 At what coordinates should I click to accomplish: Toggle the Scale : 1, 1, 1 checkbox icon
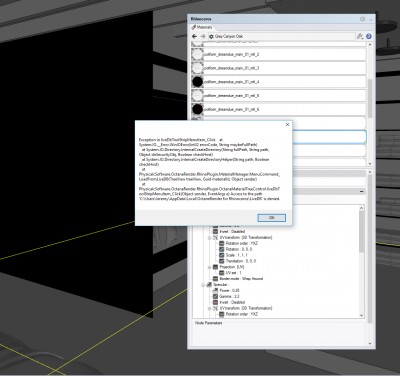pos(222,255)
